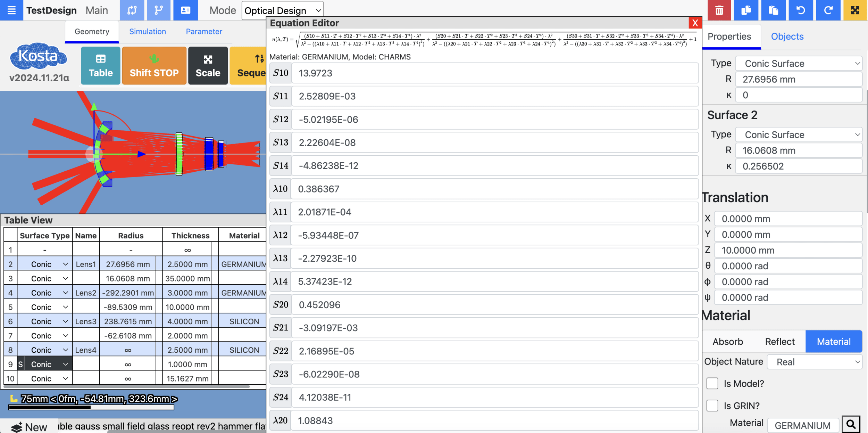This screenshot has width=868, height=433.
Task: Select the Reflect material option
Action: click(x=779, y=342)
